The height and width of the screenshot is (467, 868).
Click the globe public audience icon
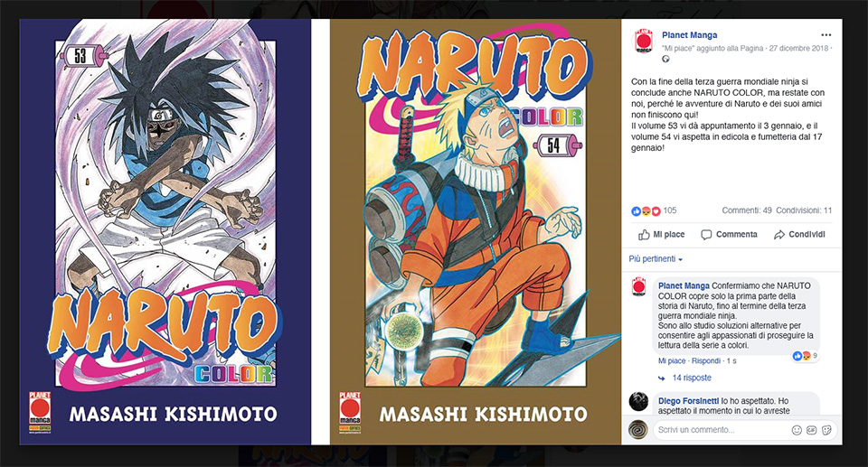click(x=665, y=60)
